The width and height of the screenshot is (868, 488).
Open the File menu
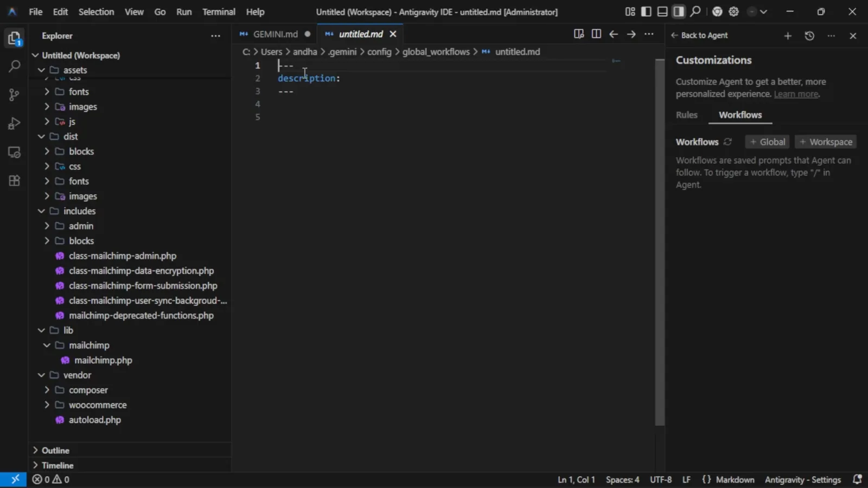click(x=36, y=11)
